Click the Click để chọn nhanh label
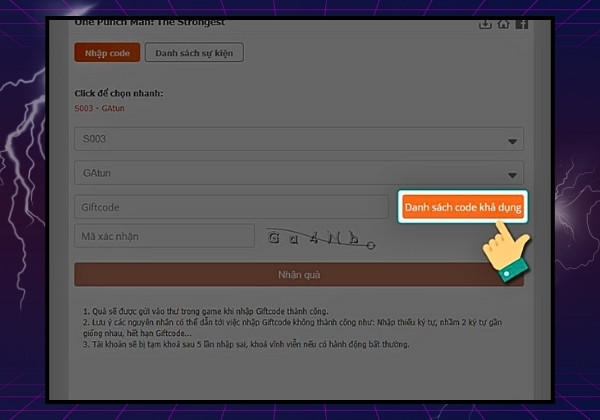 tap(119, 93)
